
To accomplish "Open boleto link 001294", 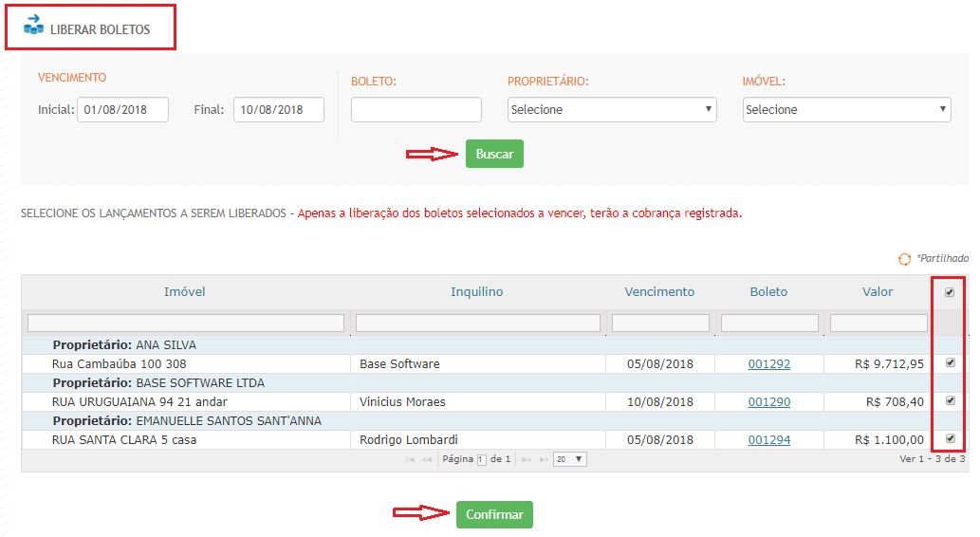I will pos(768,439).
